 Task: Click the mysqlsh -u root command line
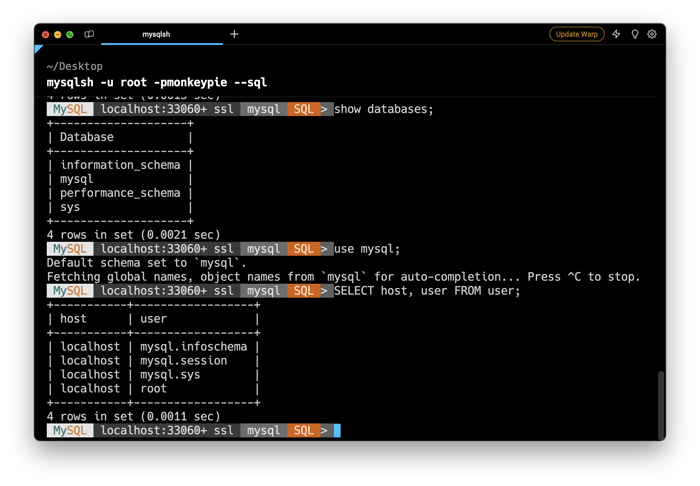pos(157,83)
